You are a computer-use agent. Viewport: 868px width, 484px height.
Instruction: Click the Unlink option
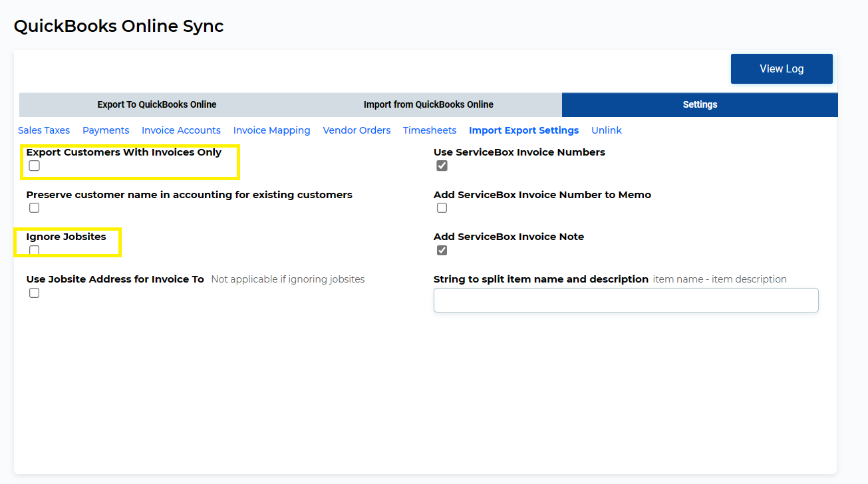607,130
